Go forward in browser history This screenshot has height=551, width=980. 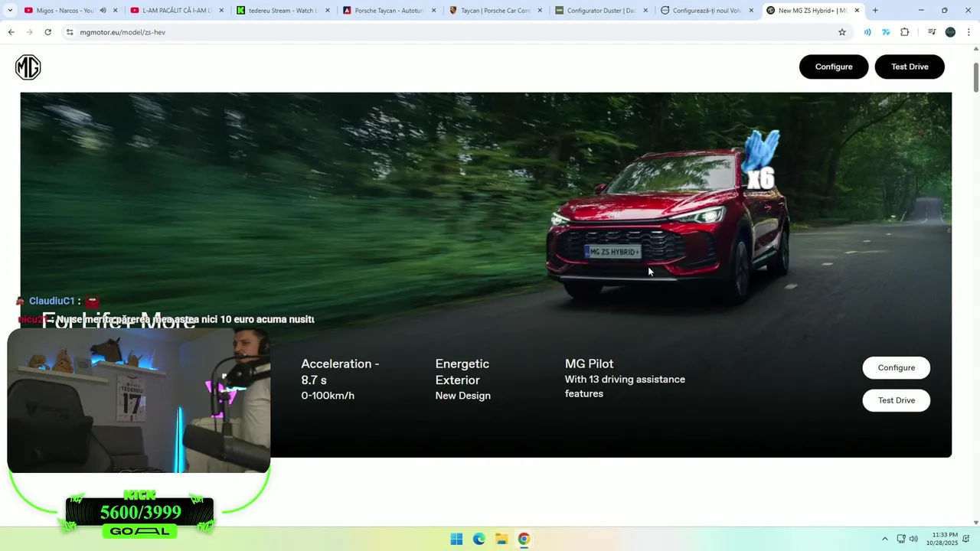tap(30, 32)
